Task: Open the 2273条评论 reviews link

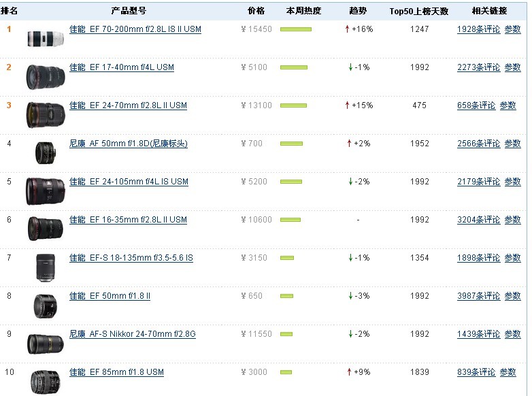Action: point(478,67)
